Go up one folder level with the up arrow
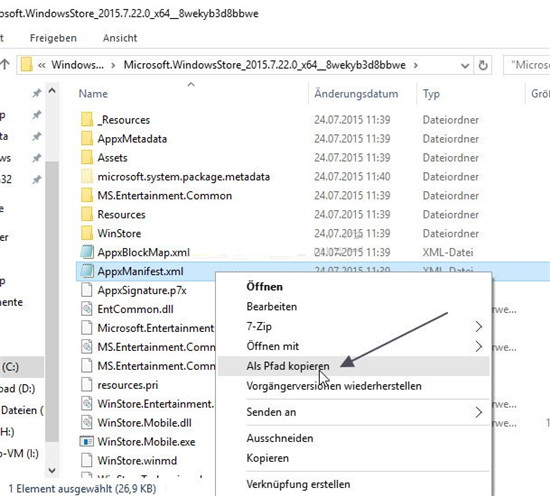The image size is (550, 496). coord(5,65)
